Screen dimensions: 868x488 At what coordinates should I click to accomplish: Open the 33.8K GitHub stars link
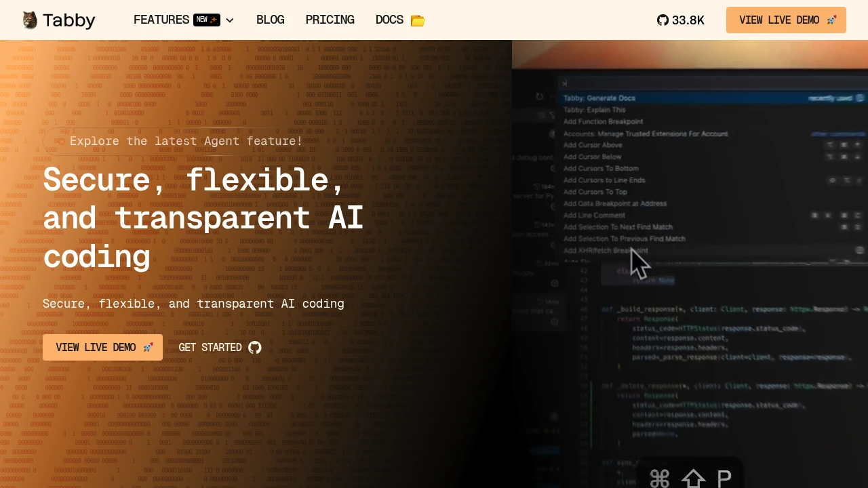pyautogui.click(x=681, y=20)
